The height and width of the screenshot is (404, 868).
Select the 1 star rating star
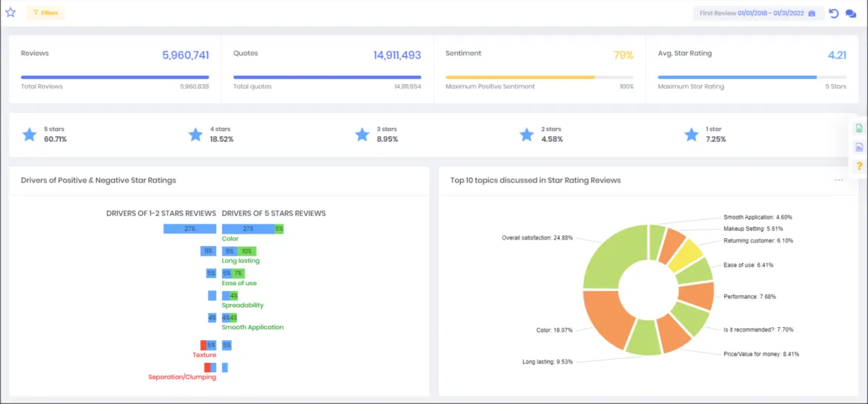[692, 135]
